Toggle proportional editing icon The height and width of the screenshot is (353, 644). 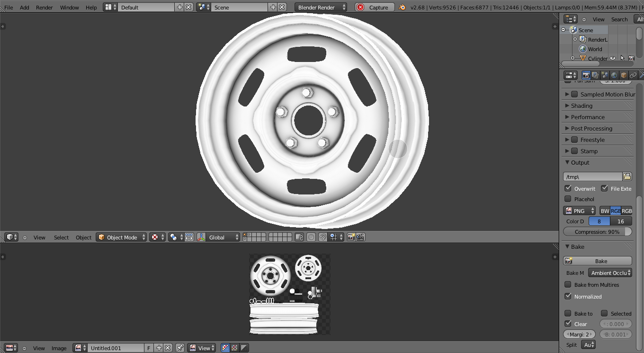(311, 237)
